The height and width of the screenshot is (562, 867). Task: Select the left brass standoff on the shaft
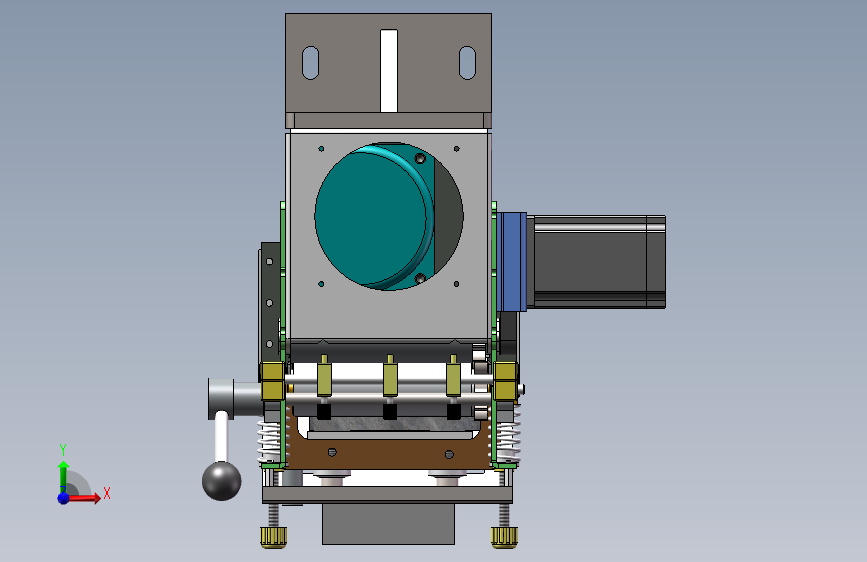[x=324, y=377]
